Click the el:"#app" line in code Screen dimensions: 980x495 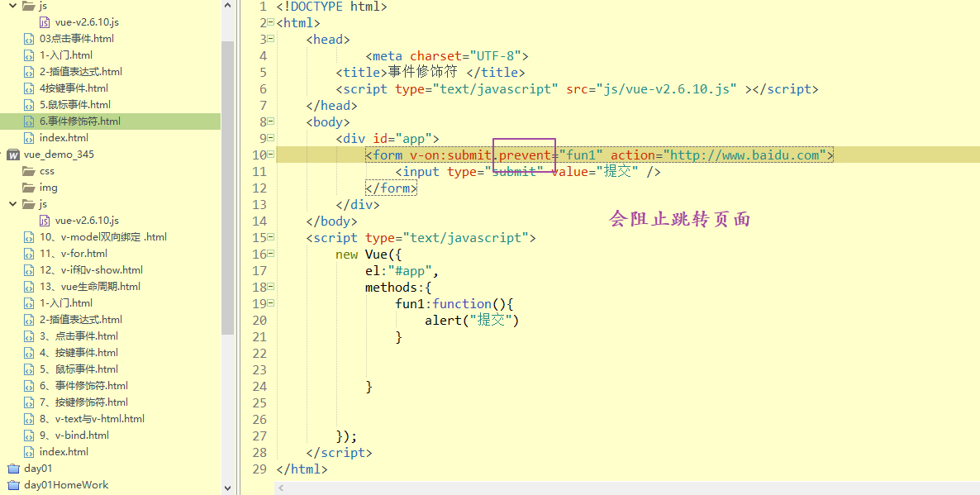pos(402,270)
